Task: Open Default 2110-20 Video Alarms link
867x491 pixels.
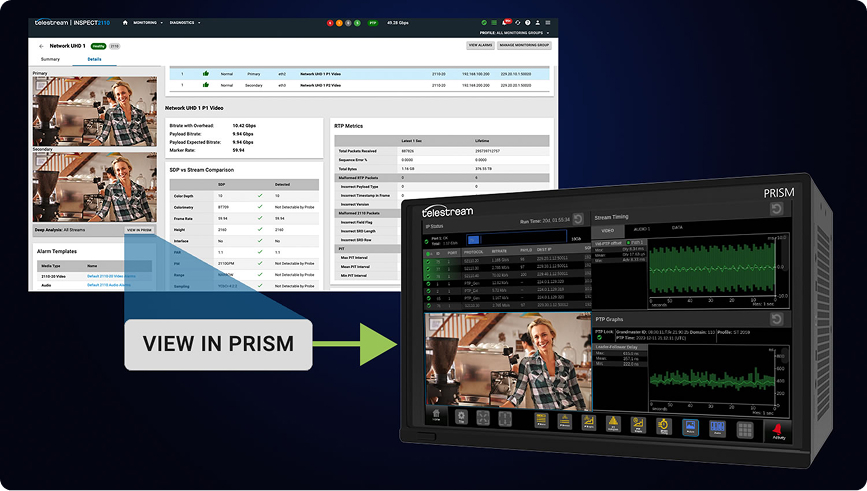Action: tap(111, 276)
